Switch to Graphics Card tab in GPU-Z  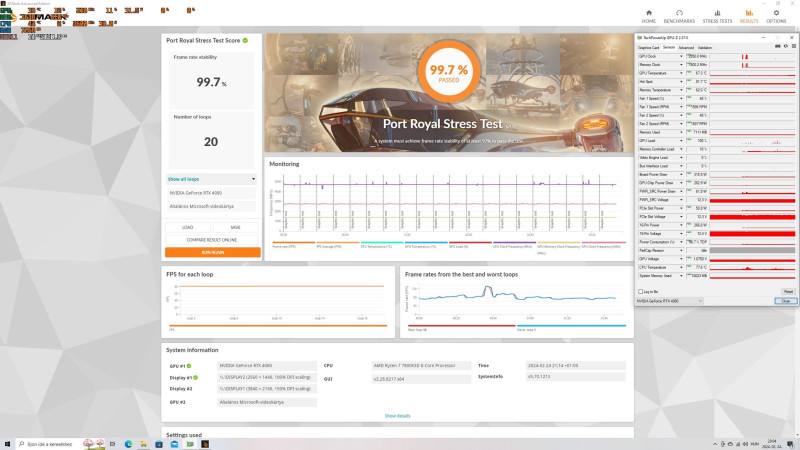pos(648,47)
